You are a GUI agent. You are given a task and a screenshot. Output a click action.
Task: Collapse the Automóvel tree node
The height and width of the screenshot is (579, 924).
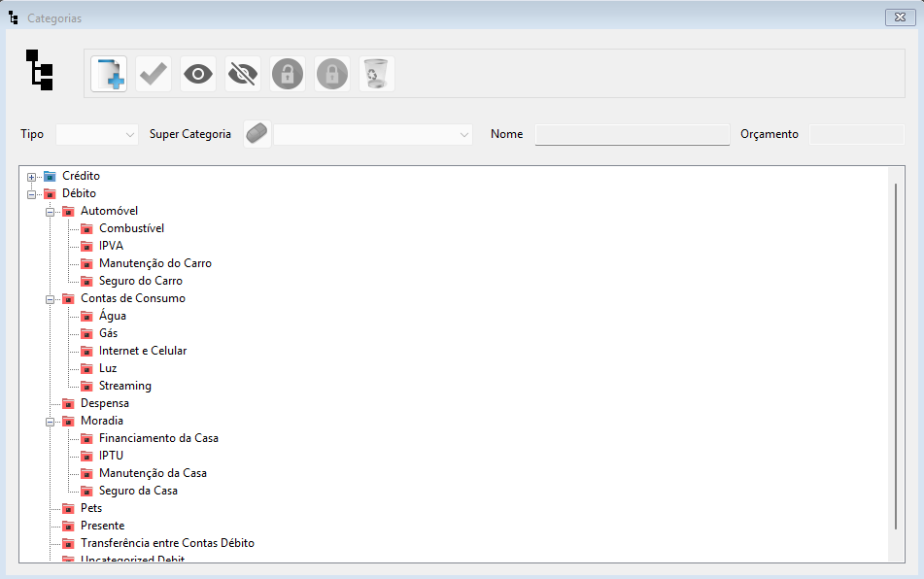pos(51,212)
